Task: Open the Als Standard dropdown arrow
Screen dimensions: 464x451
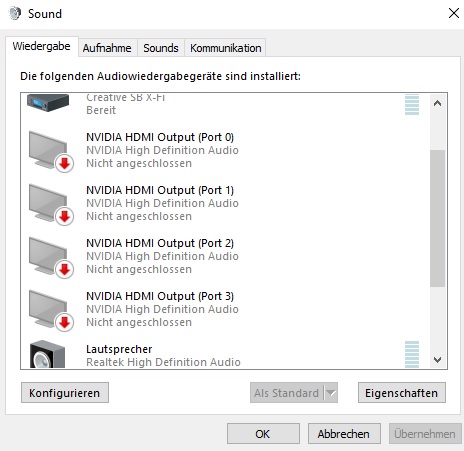Action: 331,393
